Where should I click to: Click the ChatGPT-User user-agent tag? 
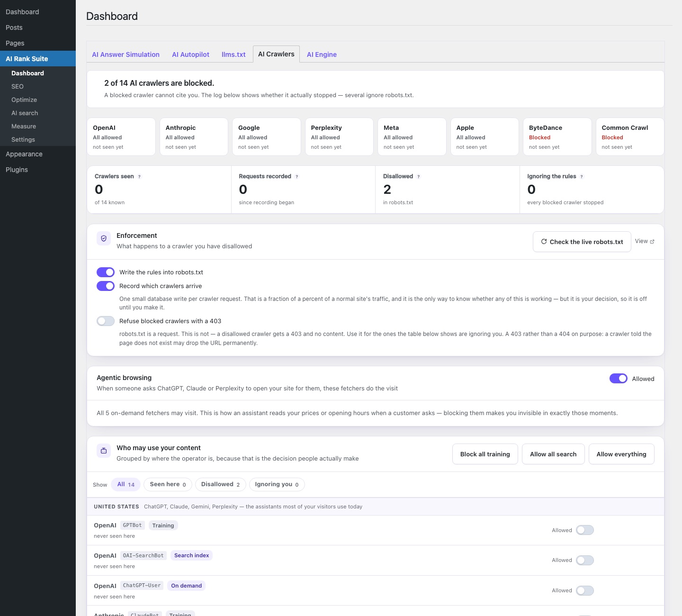pyautogui.click(x=142, y=585)
